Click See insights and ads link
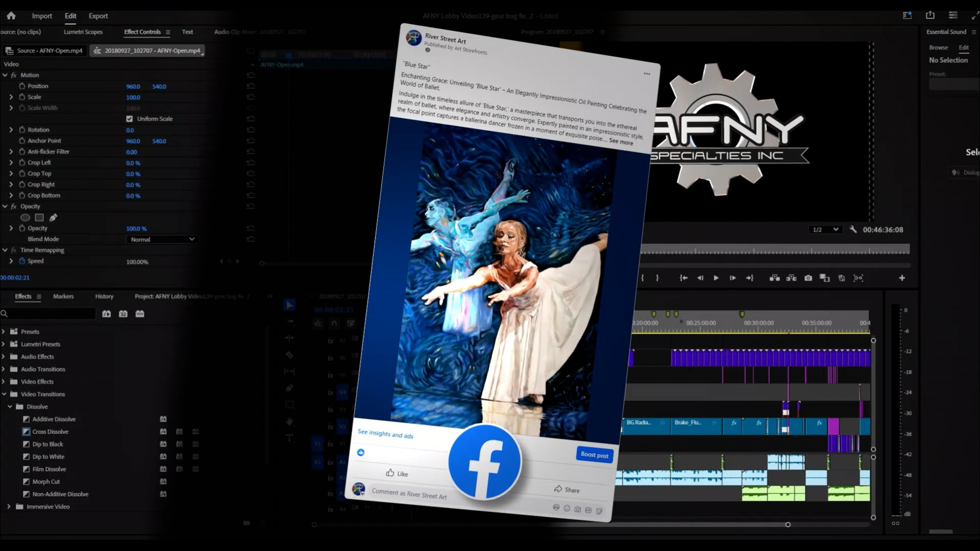This screenshot has height=551, width=980. point(385,434)
